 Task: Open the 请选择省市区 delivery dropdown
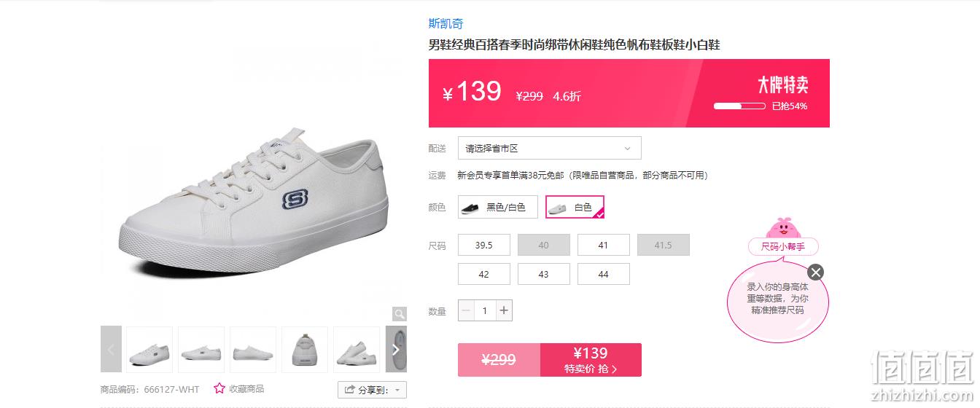(x=550, y=148)
